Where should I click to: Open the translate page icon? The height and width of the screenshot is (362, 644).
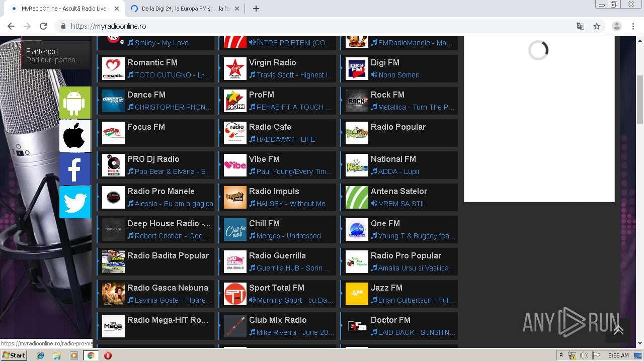click(x=580, y=26)
